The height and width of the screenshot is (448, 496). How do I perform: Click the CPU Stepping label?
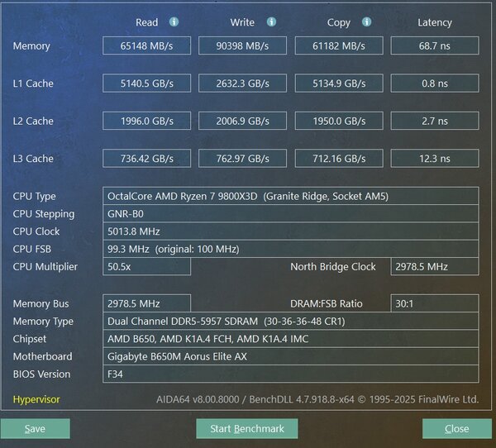pyautogui.click(x=44, y=214)
